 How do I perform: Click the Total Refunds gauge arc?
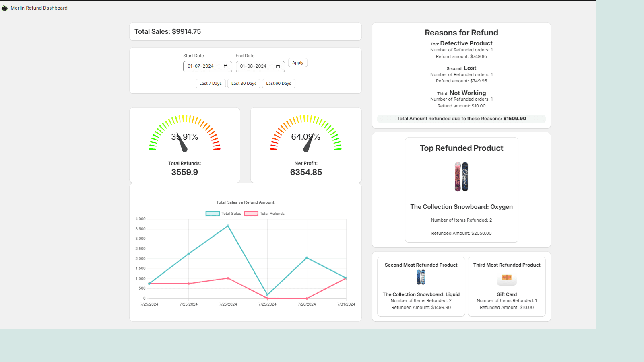point(184,119)
